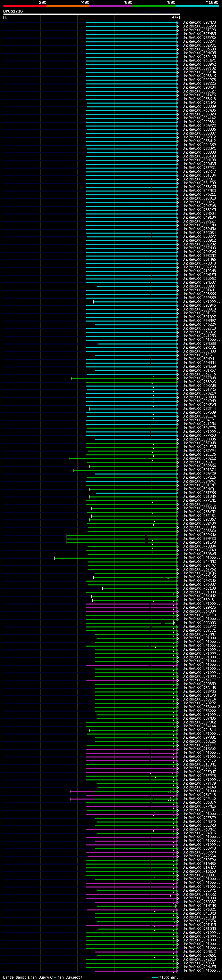The width and height of the screenshot is (222, 980).
Task: Click the UniRef100_B9MXD5 entry
Action: point(199,53)
